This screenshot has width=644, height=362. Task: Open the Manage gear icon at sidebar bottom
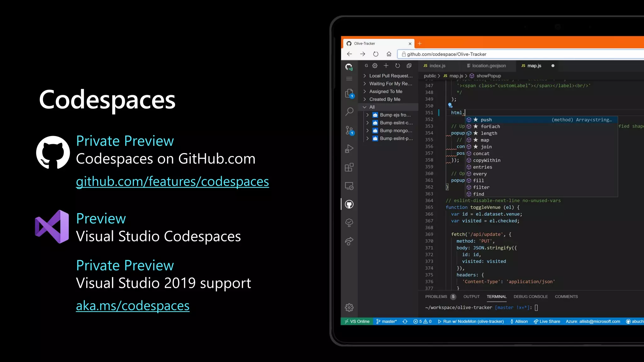(349, 307)
